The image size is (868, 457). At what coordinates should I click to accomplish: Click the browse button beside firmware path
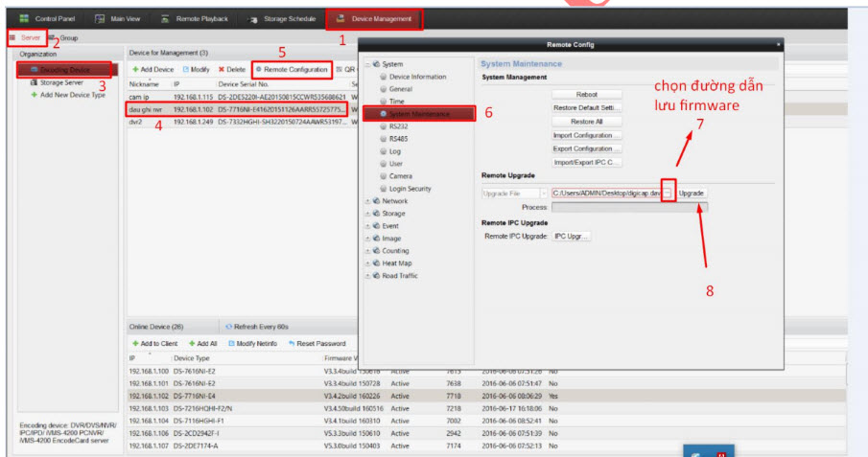668,193
